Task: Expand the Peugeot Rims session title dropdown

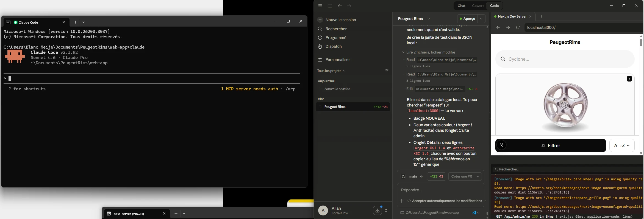Action: pos(429,19)
